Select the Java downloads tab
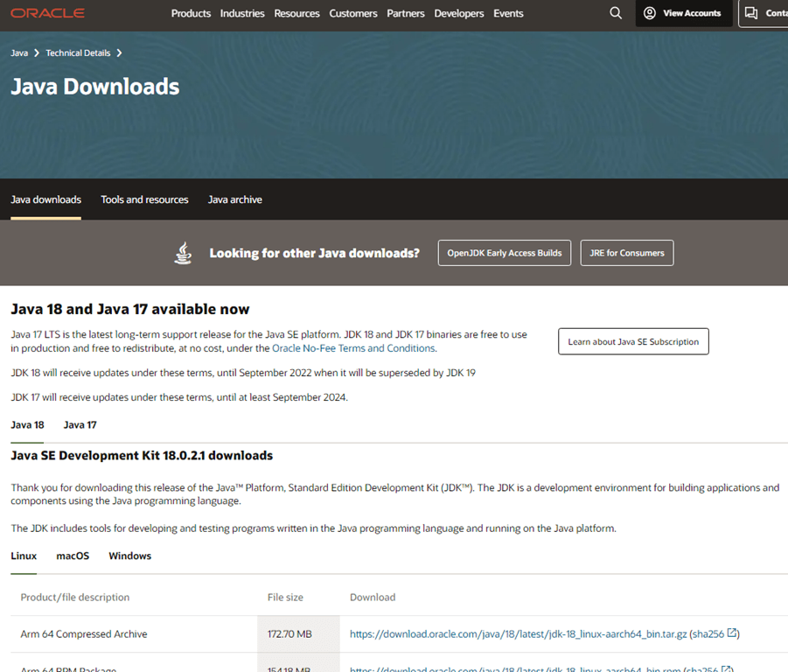 pos(45,199)
